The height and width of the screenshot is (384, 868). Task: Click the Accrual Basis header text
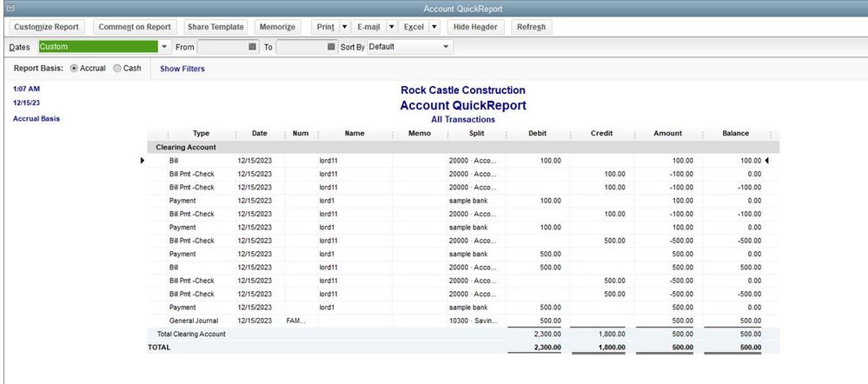[x=36, y=118]
